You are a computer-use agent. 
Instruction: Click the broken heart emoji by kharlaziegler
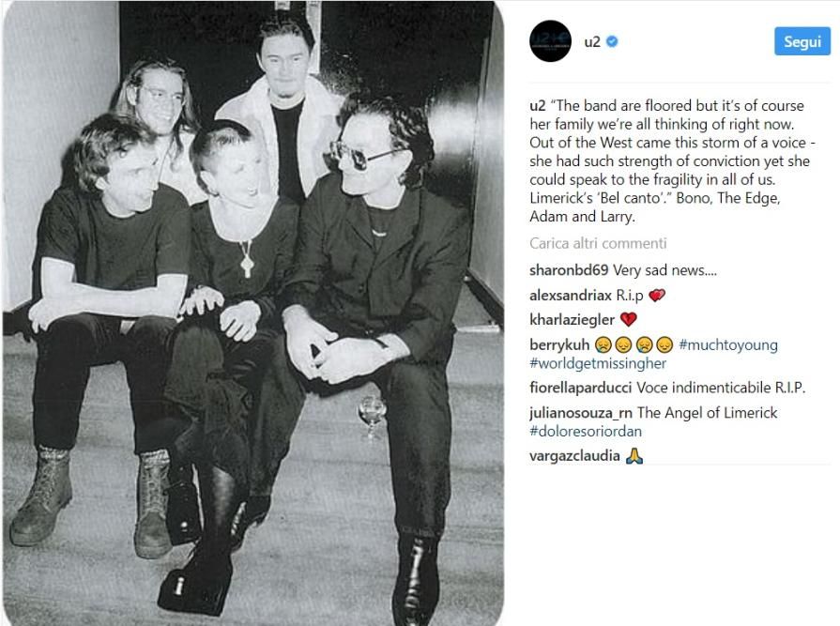629,320
